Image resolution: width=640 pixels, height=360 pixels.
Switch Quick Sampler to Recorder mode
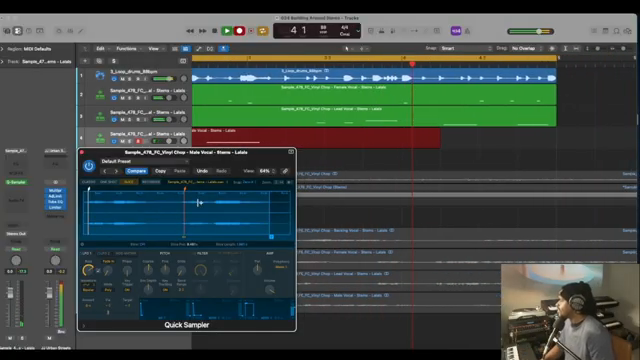[x=151, y=182]
